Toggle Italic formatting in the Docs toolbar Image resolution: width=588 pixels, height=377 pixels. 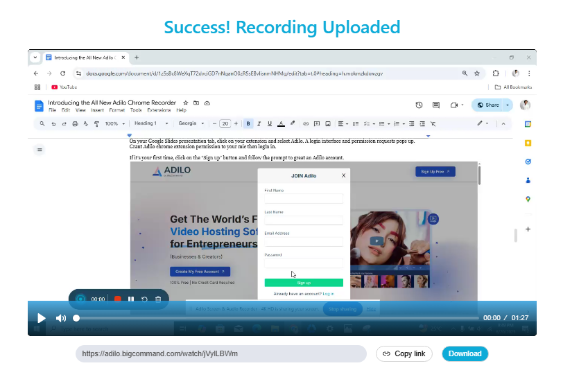pos(259,123)
